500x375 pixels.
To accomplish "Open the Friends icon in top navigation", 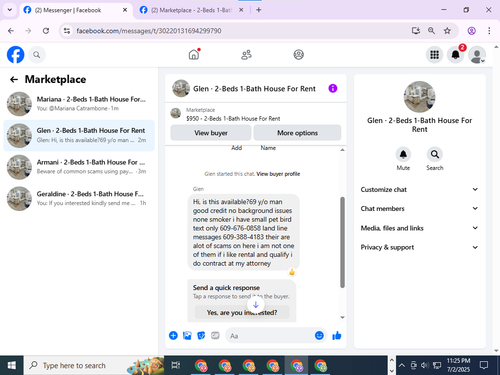I will pos(246,55).
